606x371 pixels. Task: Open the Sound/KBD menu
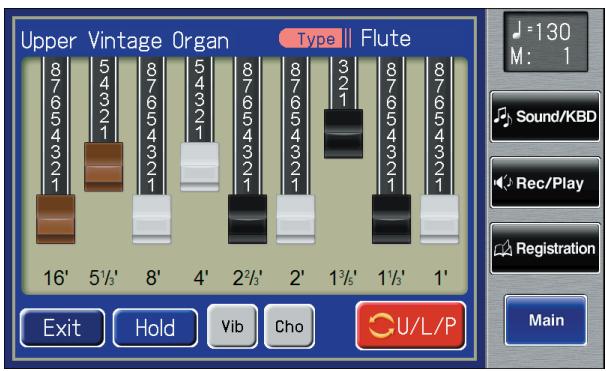click(x=545, y=116)
